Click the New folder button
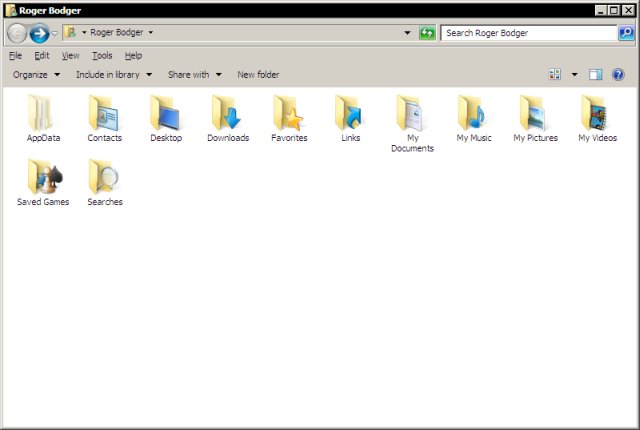The image size is (640, 430). (x=258, y=75)
